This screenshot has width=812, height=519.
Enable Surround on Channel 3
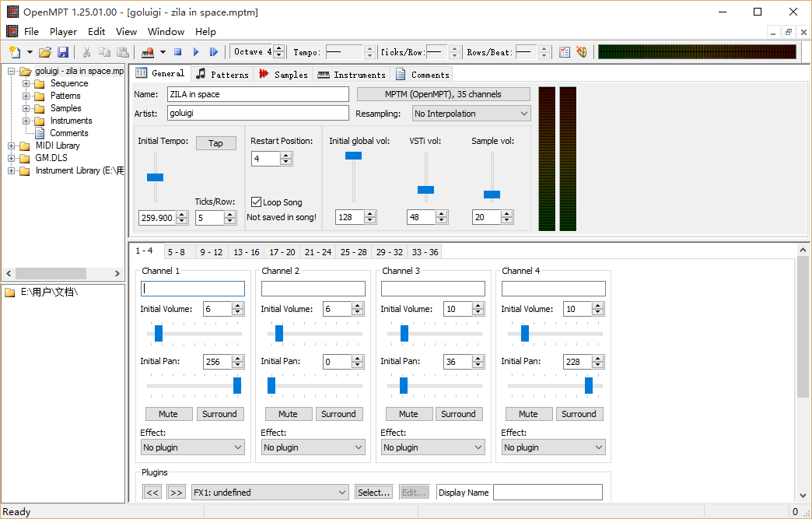click(x=458, y=414)
